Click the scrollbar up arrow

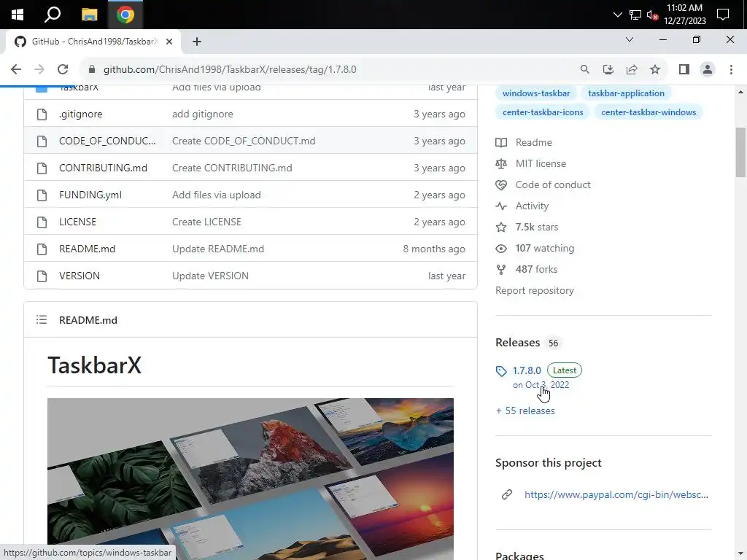740,92
